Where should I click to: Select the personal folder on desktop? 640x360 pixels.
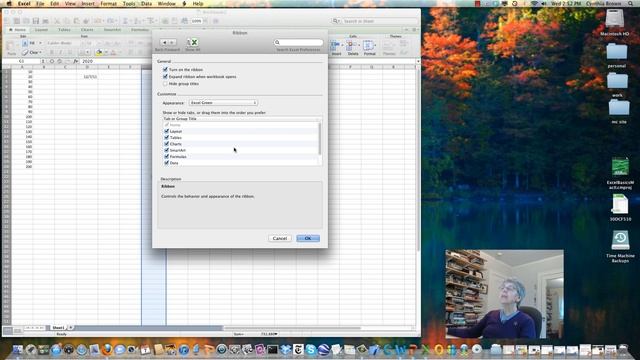(617, 52)
